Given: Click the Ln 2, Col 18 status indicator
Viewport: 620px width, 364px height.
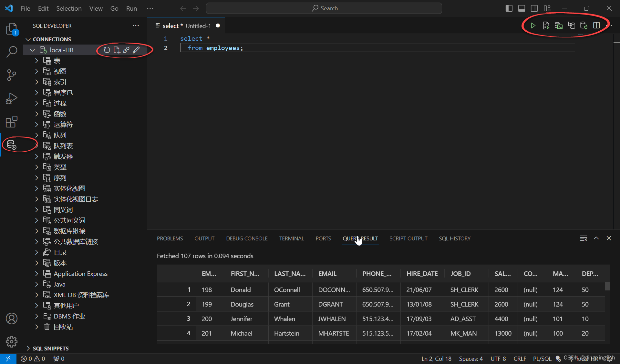Looking at the screenshot, I should coord(436,359).
